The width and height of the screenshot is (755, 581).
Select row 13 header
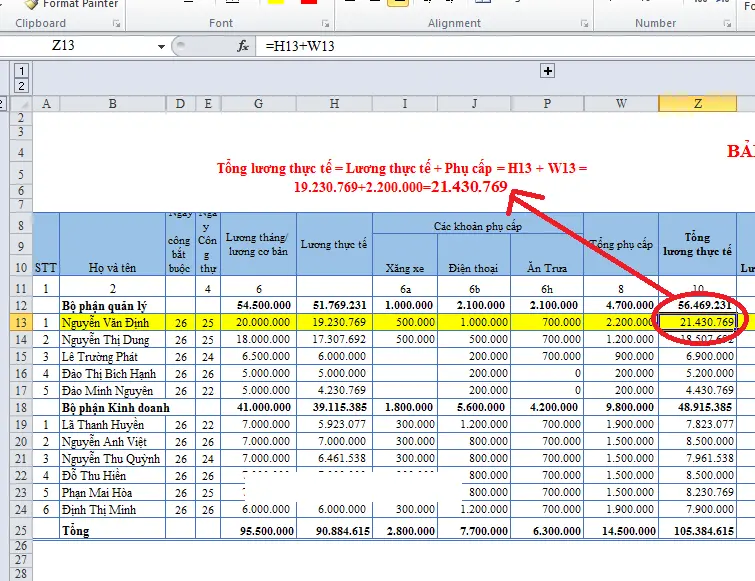[21, 323]
